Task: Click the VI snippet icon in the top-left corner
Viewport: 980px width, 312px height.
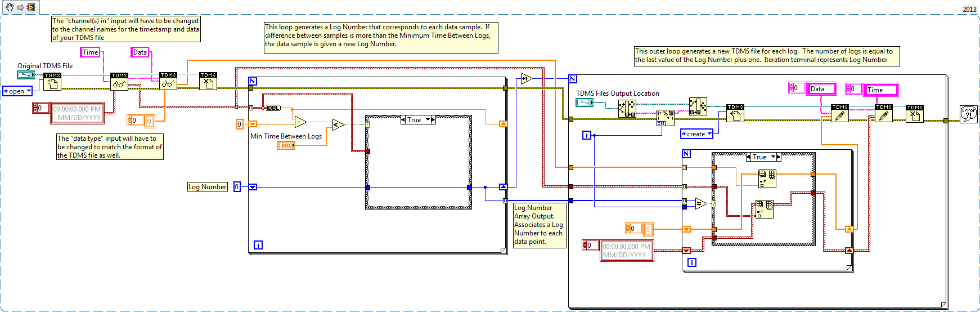Action: (31, 7)
